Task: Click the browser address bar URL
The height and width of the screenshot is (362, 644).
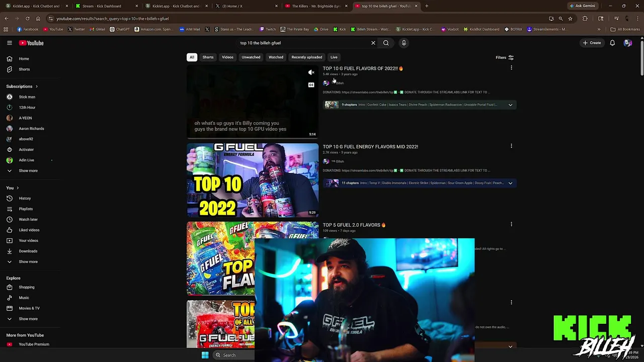Action: click(112, 19)
